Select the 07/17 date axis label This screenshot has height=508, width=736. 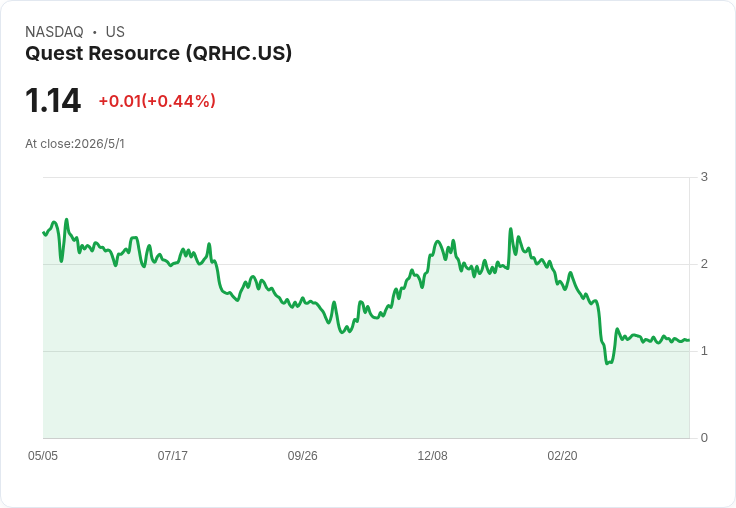[173, 456]
